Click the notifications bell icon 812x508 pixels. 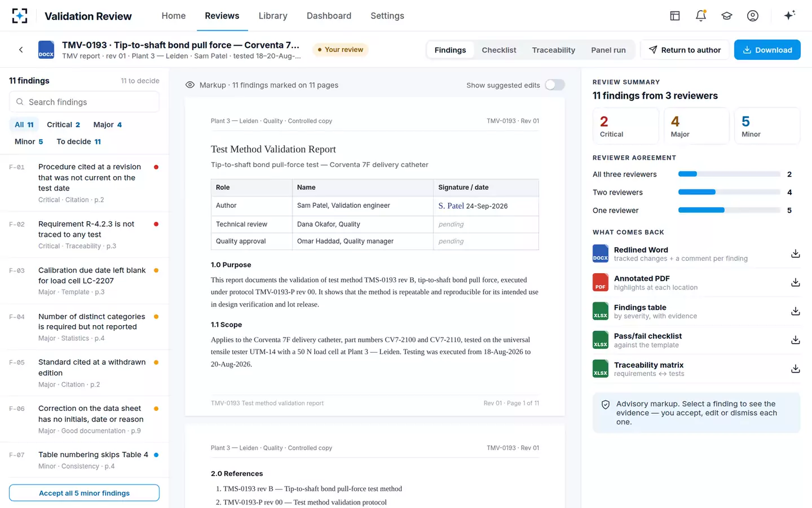tap(701, 16)
